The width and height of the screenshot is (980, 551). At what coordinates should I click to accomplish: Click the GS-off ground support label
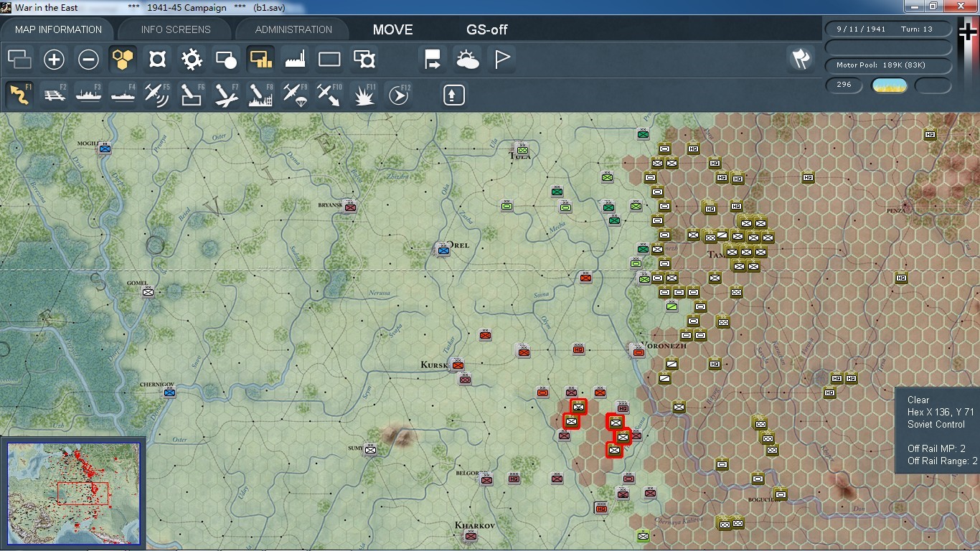tap(487, 29)
